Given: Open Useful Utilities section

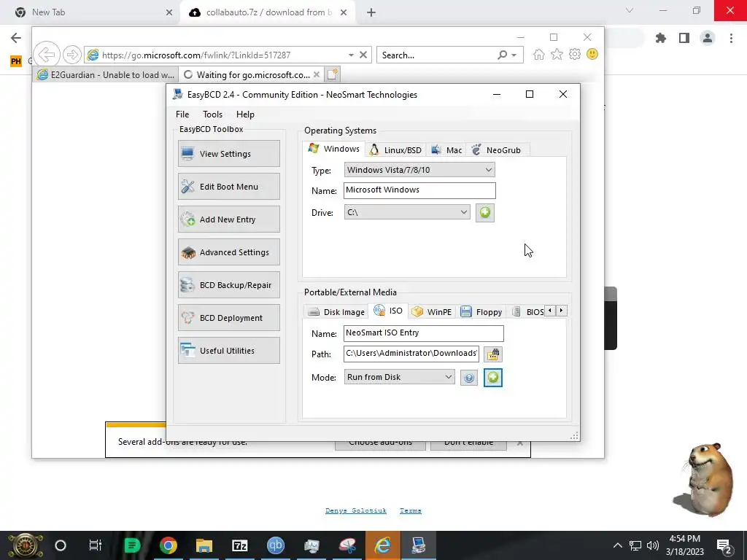Looking at the screenshot, I should click(228, 351).
